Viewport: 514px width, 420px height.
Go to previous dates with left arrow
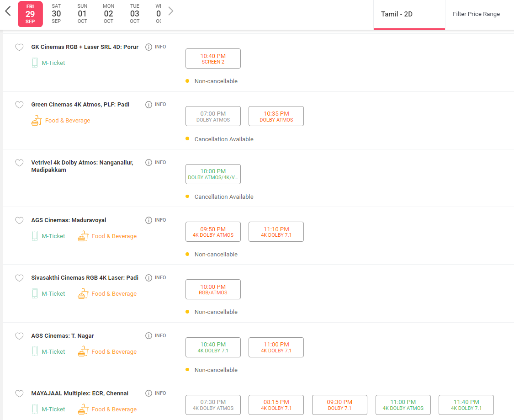[x=8, y=11]
